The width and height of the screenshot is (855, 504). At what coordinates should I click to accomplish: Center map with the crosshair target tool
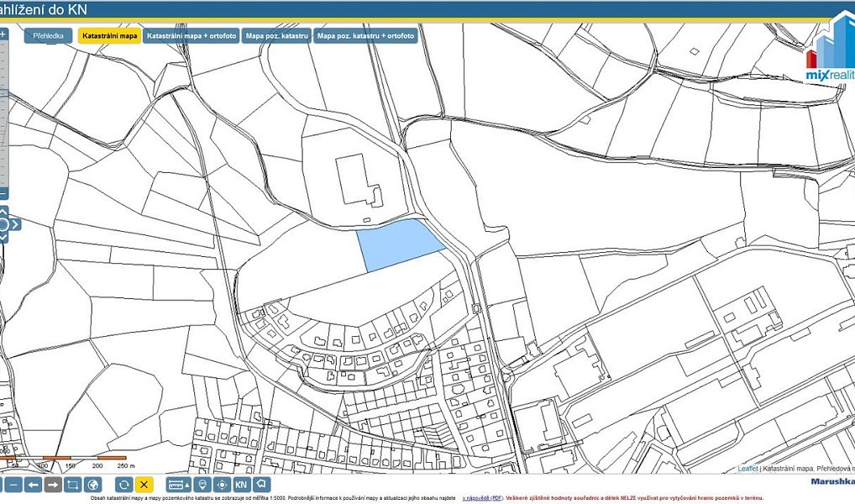(x=222, y=485)
